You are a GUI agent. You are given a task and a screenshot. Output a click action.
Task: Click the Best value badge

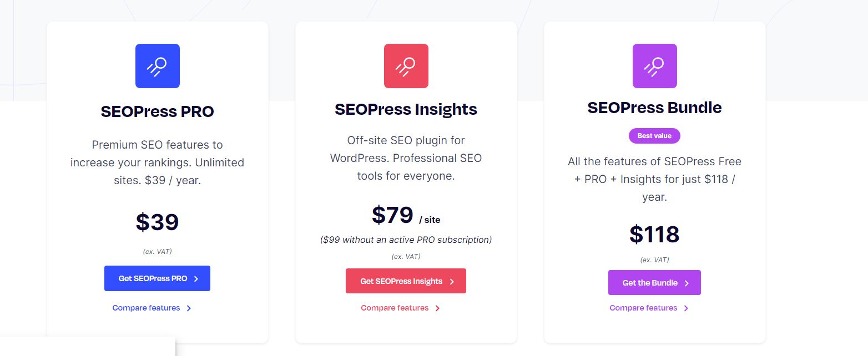654,136
